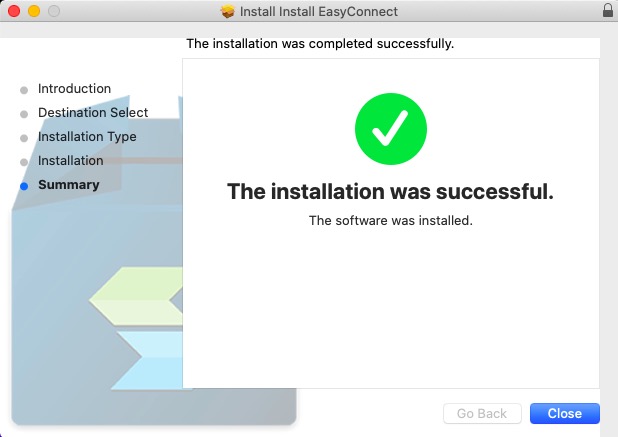Click the 'The software was installed.' text
Image resolution: width=618 pixels, height=437 pixels.
pos(391,220)
